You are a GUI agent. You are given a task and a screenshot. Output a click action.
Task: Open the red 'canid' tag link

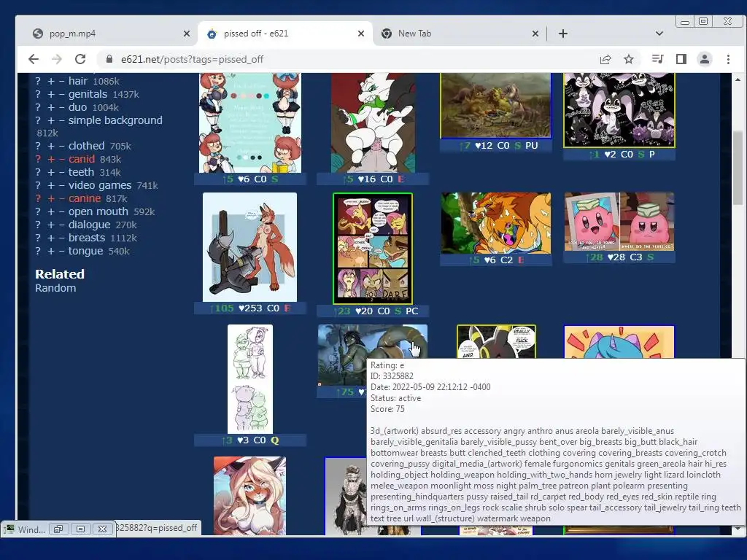[x=82, y=159]
